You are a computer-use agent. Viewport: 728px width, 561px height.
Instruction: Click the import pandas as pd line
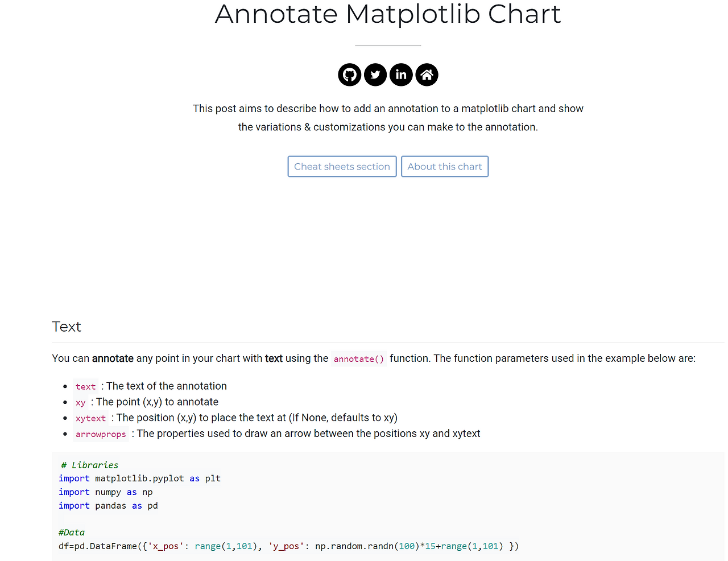108,506
